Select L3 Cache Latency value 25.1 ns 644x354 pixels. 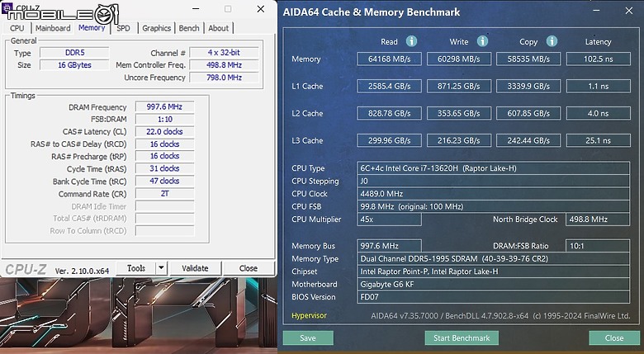pyautogui.click(x=598, y=140)
